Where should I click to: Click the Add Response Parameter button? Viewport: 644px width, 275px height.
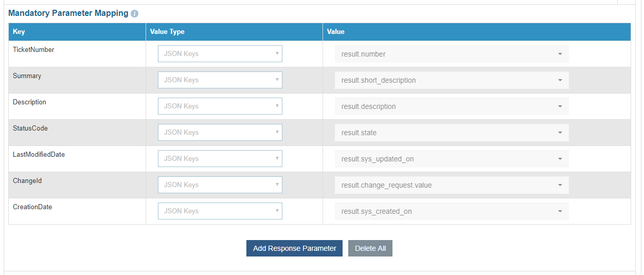294,248
